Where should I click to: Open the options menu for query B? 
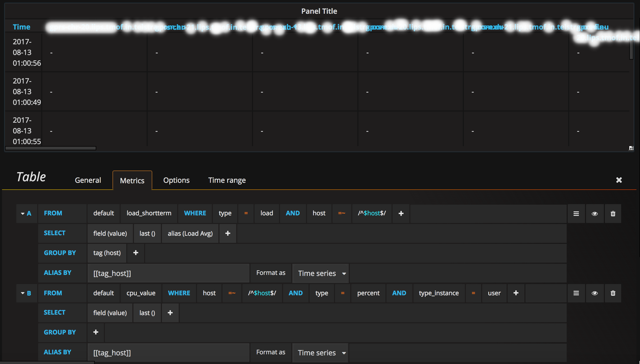click(576, 293)
